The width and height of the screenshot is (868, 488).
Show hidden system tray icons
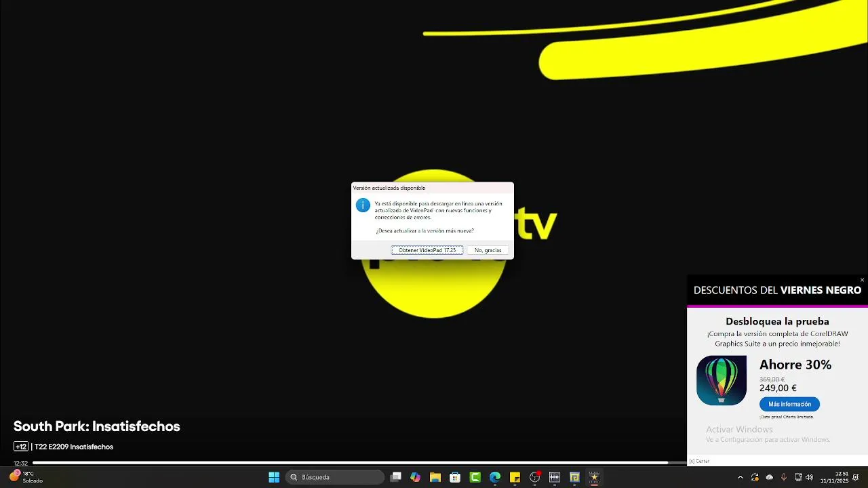pos(740,477)
